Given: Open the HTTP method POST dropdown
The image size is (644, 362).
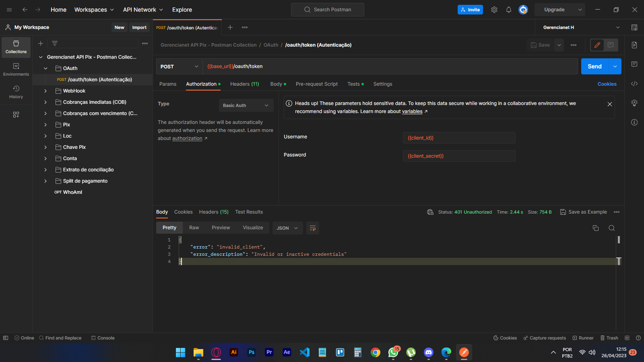Looking at the screenshot, I should click(x=180, y=66).
